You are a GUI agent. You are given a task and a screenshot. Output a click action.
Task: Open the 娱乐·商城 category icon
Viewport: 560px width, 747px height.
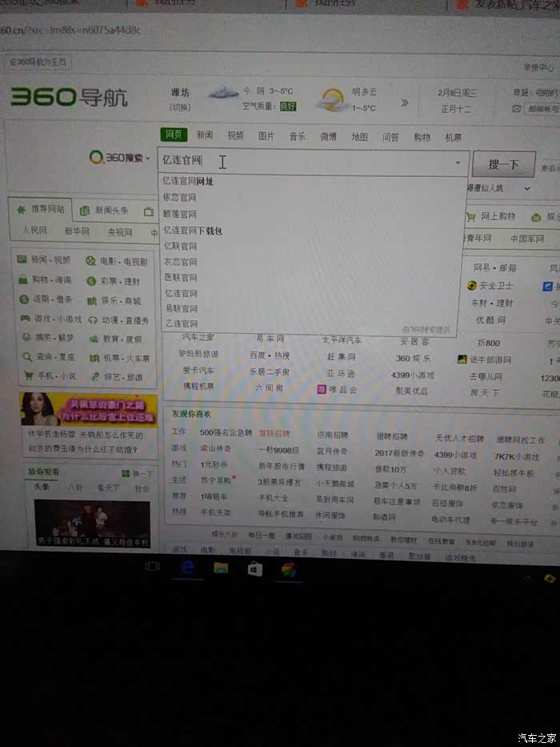pyautogui.click(x=92, y=300)
